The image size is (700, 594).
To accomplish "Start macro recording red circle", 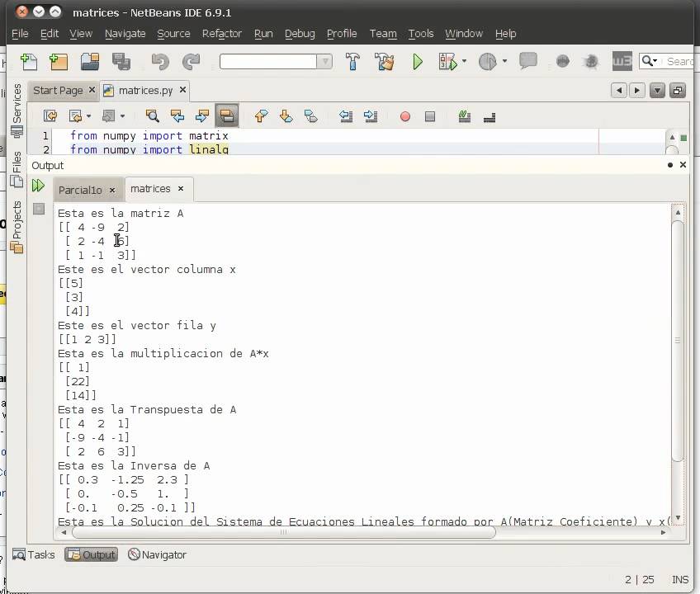I will [405, 116].
